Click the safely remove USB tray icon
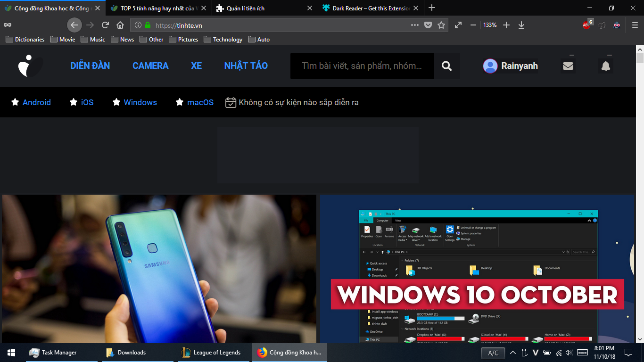Viewport: 644px width, 362px height. pyautogui.click(x=524, y=353)
